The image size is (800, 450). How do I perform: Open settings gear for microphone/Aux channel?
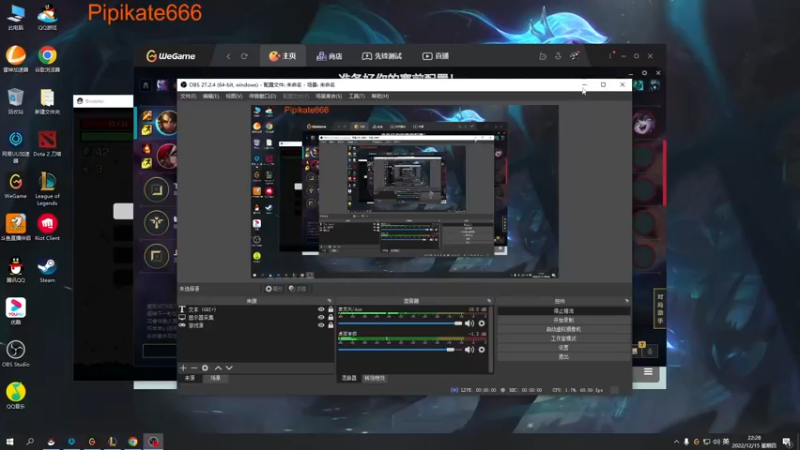[482, 323]
